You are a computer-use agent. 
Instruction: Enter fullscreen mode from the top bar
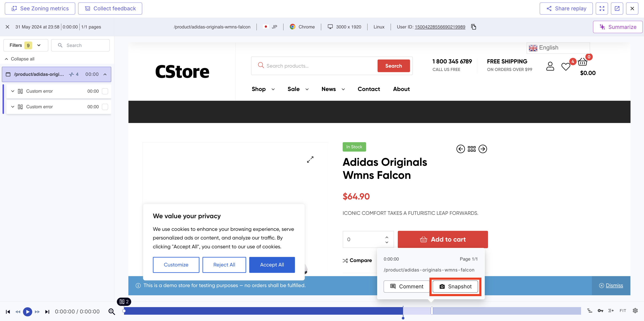pyautogui.click(x=602, y=8)
